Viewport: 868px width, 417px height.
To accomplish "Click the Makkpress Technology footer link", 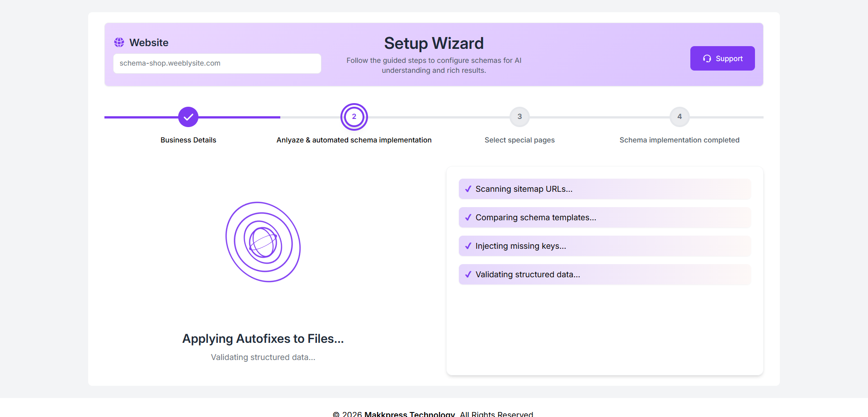I will [409, 414].
